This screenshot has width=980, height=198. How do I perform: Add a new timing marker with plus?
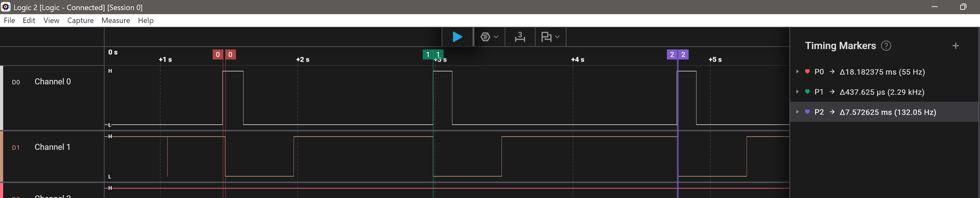(x=955, y=46)
